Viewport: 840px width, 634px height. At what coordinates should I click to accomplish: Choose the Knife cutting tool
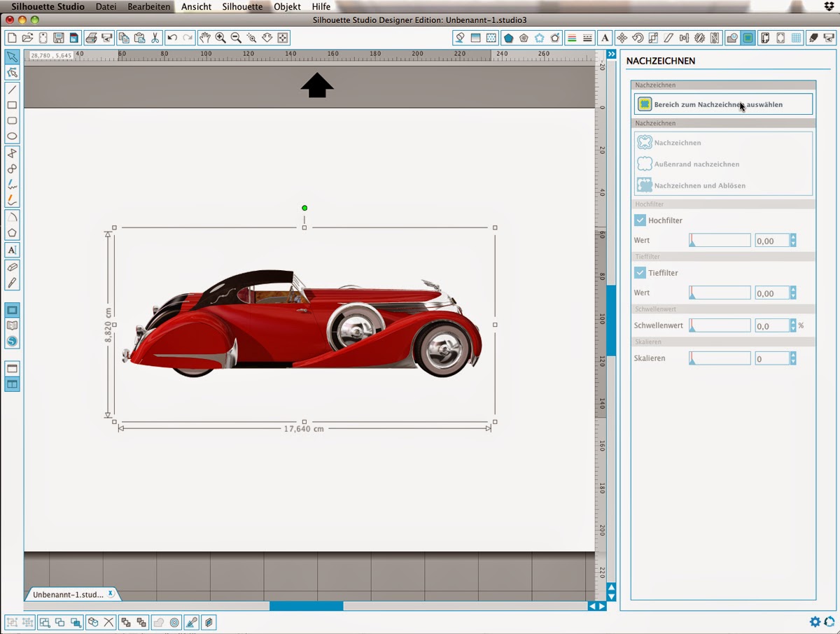pos(12,283)
